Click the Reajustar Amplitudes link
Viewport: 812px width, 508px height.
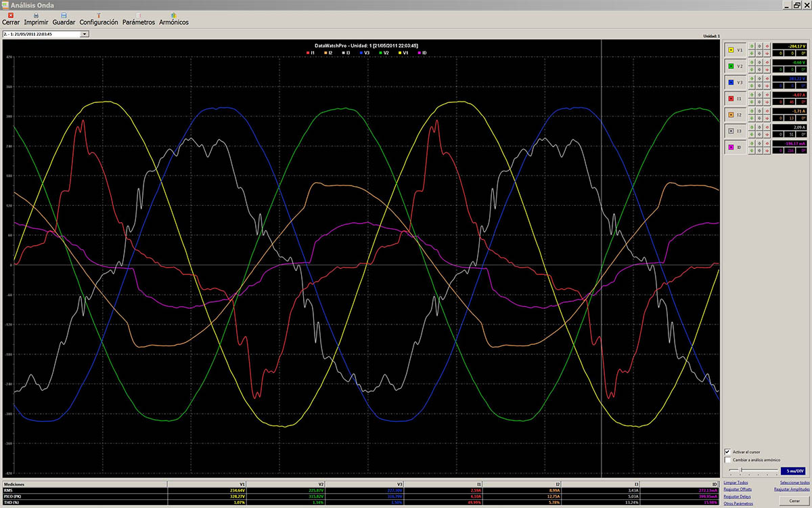point(792,489)
